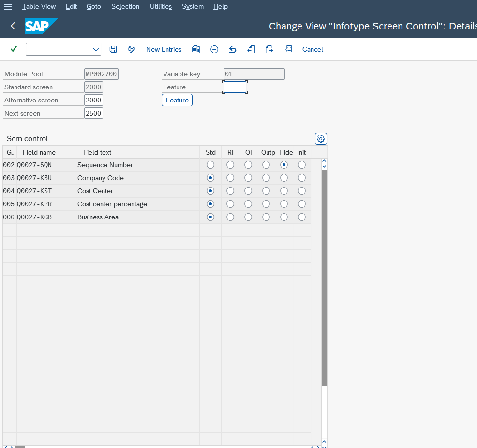This screenshot has height=448, width=477.
Task: Undo changes with the curved arrow icon
Action: (x=232, y=49)
